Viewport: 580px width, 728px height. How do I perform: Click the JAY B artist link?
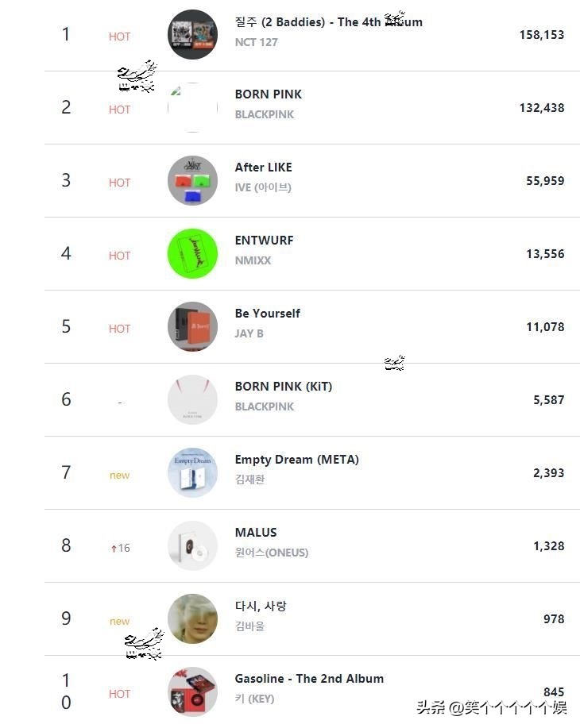tap(249, 333)
